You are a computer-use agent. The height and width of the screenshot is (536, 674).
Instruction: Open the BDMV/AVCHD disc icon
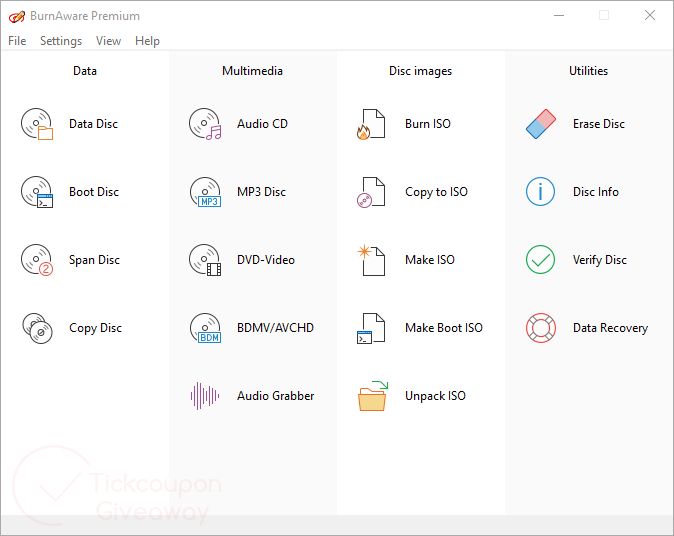click(205, 328)
